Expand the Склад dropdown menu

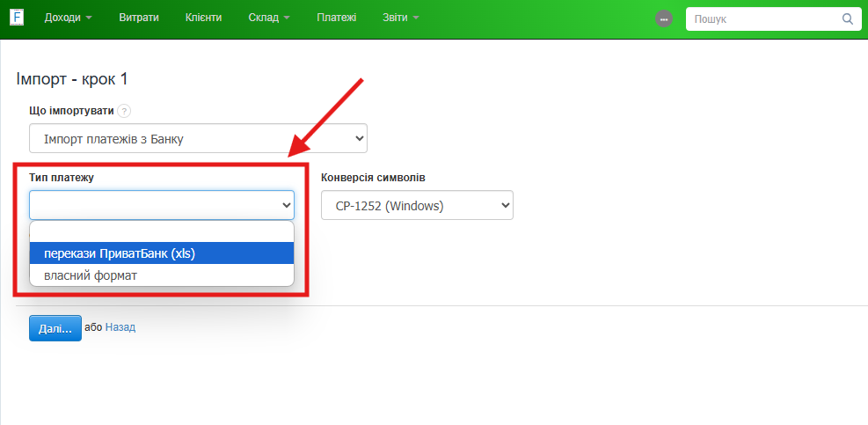pos(269,18)
